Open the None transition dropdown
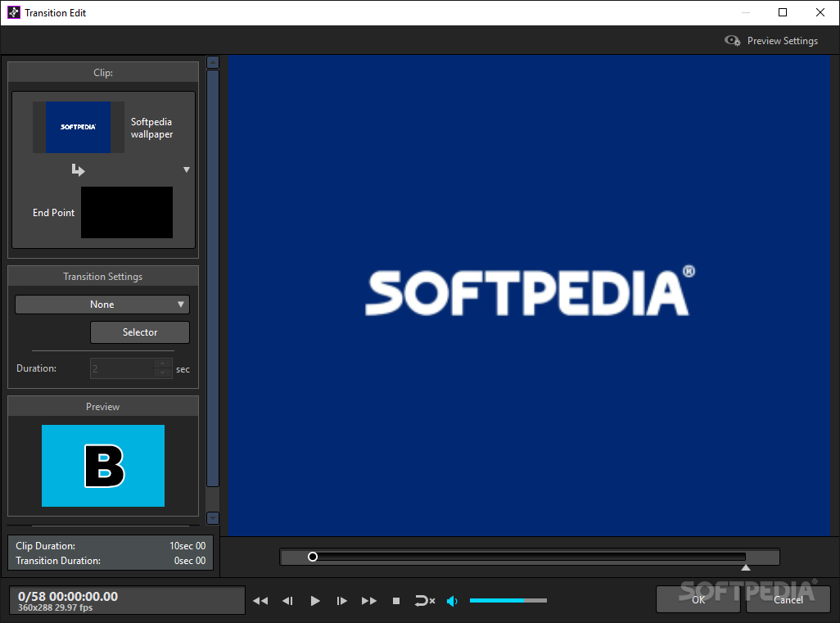 click(102, 305)
